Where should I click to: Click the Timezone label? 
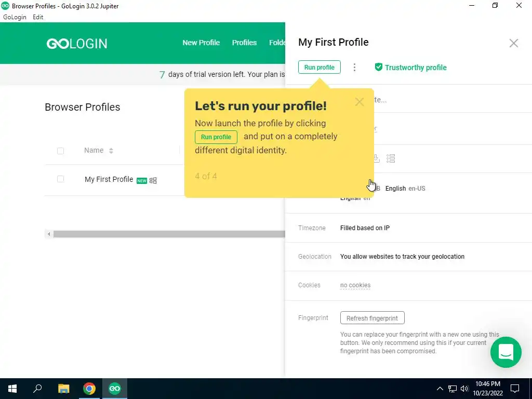312,228
